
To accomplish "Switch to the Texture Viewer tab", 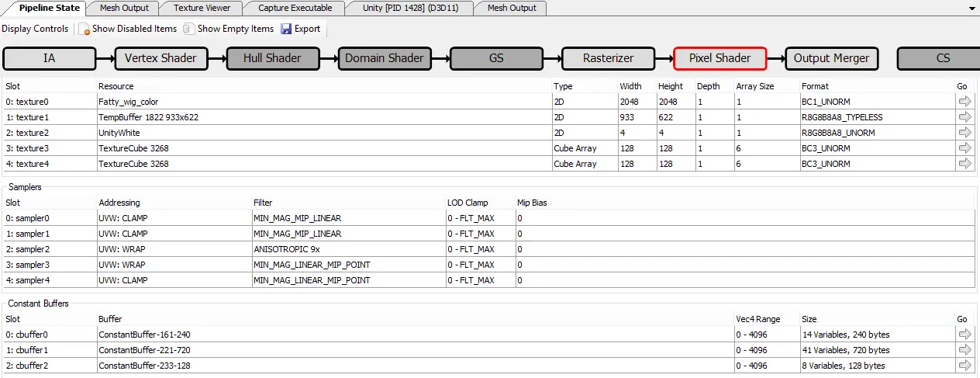I will tap(201, 8).
